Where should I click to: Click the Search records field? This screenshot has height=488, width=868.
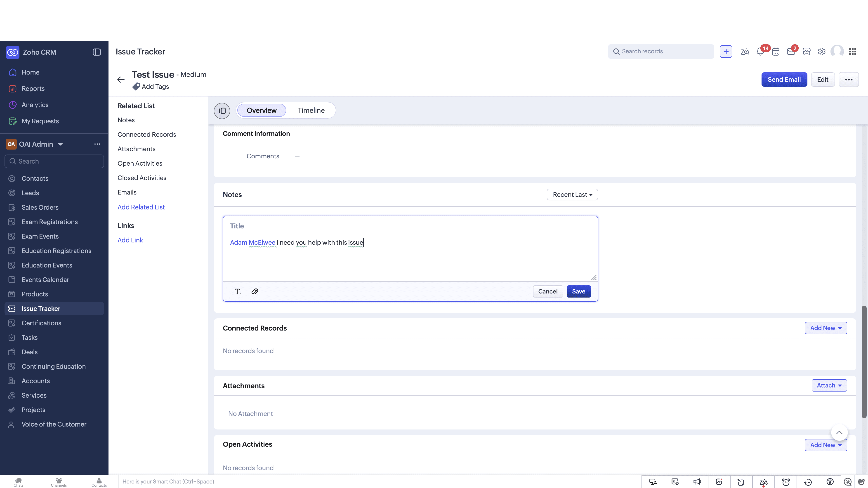661,52
